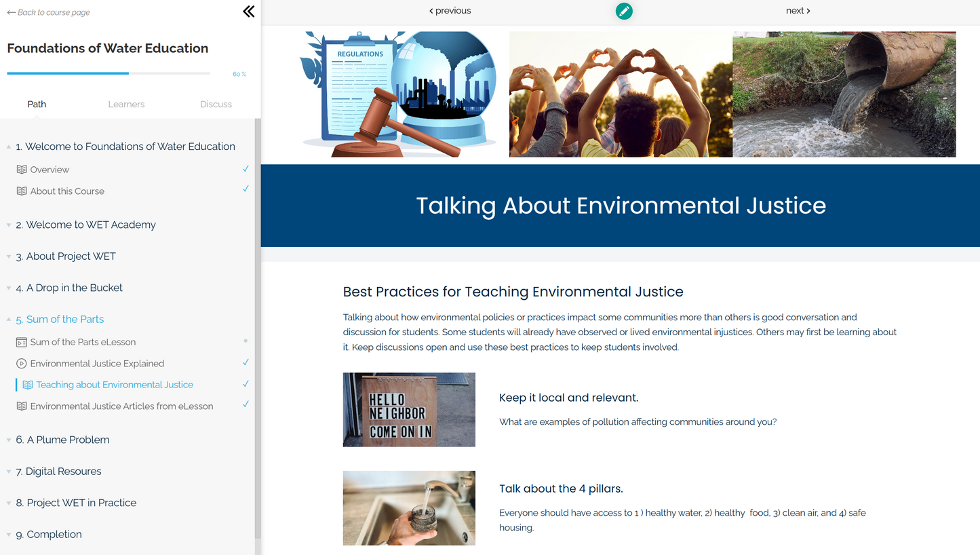Collapse the sidebar with the double-chevron icon
Screen dimensions: 980x555
(248, 11)
